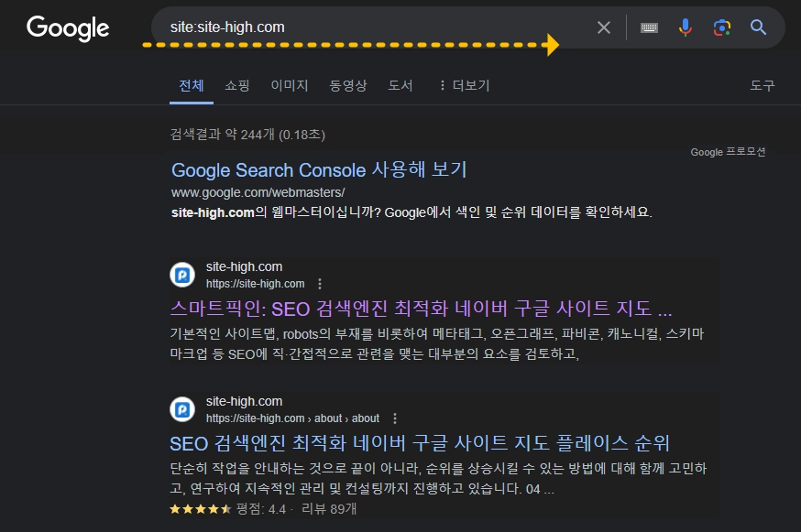Viewport: 801px width, 532px height.
Task: Click the Google logo
Action: [68, 28]
